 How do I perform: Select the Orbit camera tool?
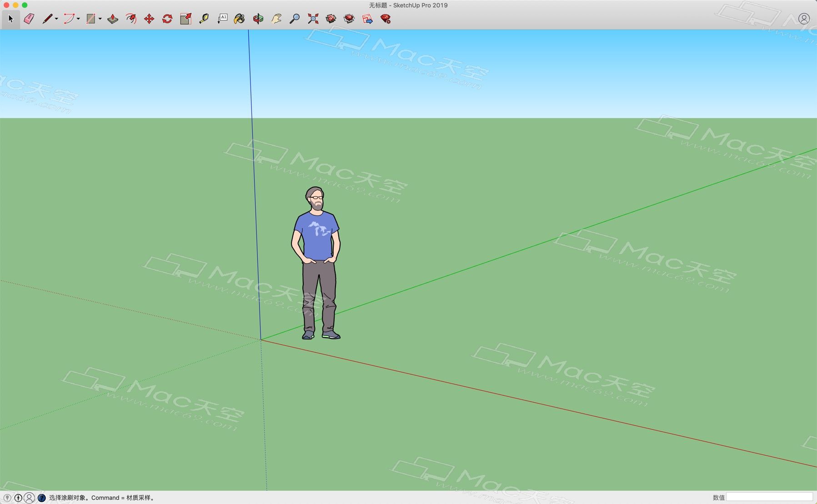(x=258, y=19)
